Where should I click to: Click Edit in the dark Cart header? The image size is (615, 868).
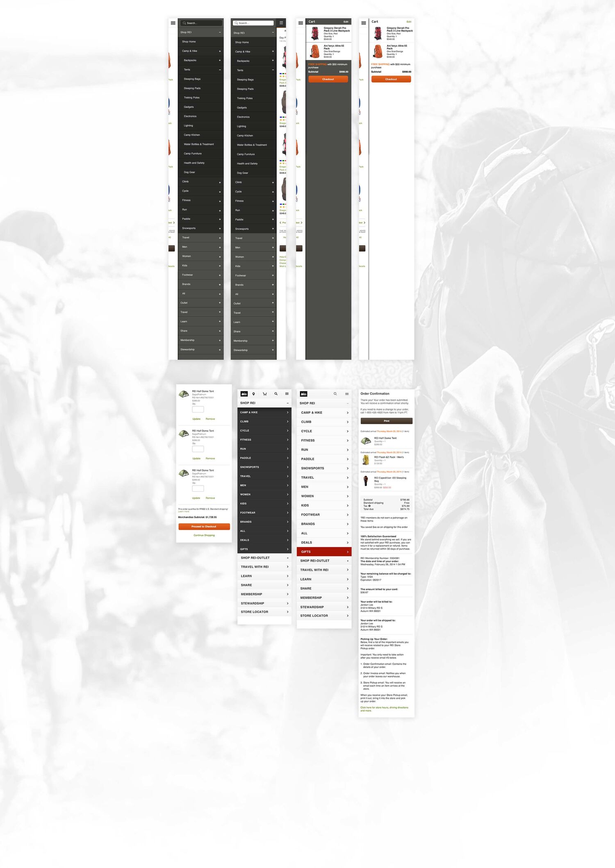coord(346,22)
